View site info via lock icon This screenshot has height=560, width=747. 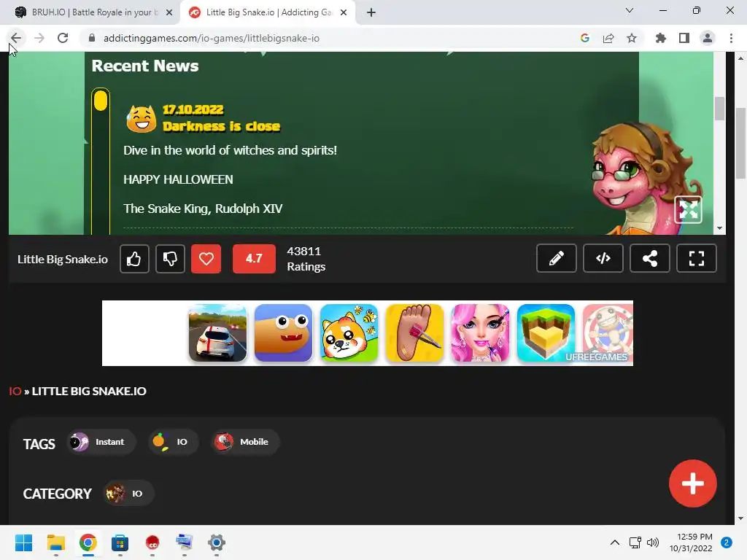92,38
